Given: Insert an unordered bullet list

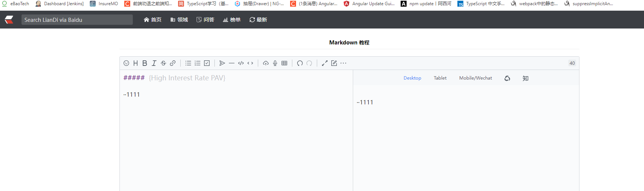Looking at the screenshot, I should point(188,63).
